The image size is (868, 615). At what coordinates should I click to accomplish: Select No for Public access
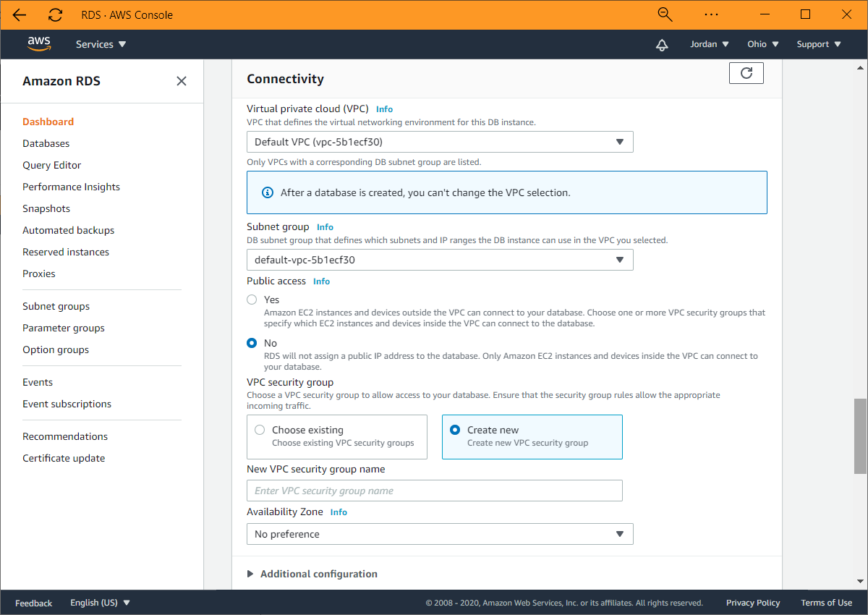click(252, 343)
